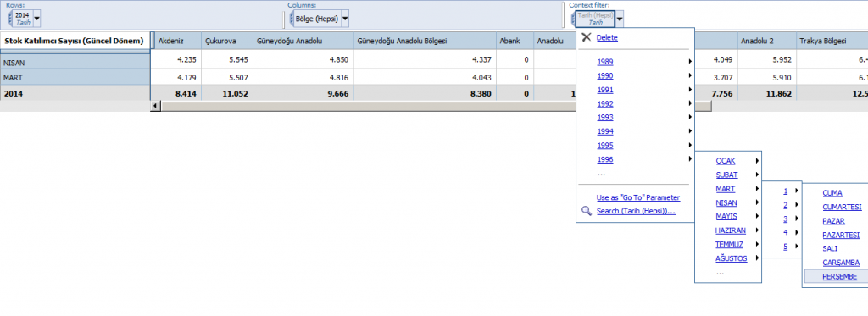The width and height of the screenshot is (868, 316).
Task: Click the CUMA day link
Action: coord(832,193)
